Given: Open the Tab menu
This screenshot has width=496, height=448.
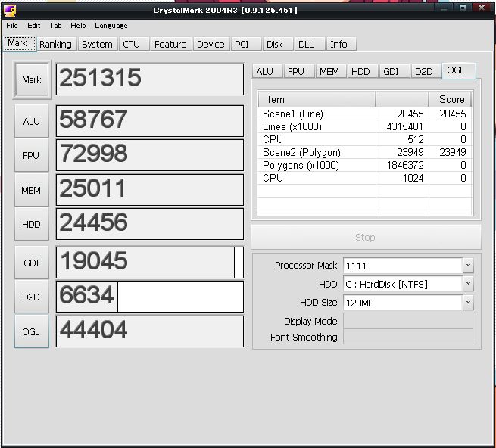Looking at the screenshot, I should point(55,26).
